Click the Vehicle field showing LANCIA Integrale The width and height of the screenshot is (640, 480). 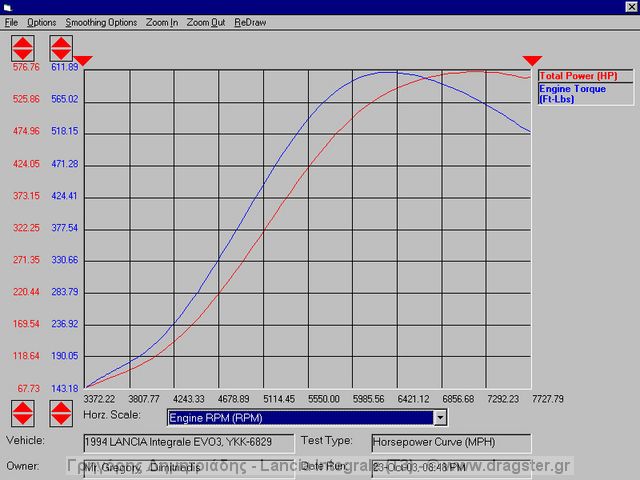point(189,442)
